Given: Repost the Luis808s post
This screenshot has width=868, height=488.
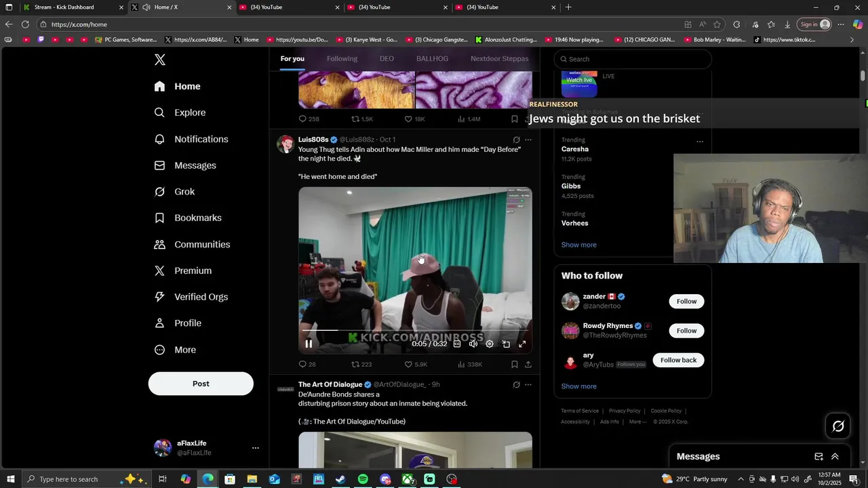Looking at the screenshot, I should click(x=361, y=365).
